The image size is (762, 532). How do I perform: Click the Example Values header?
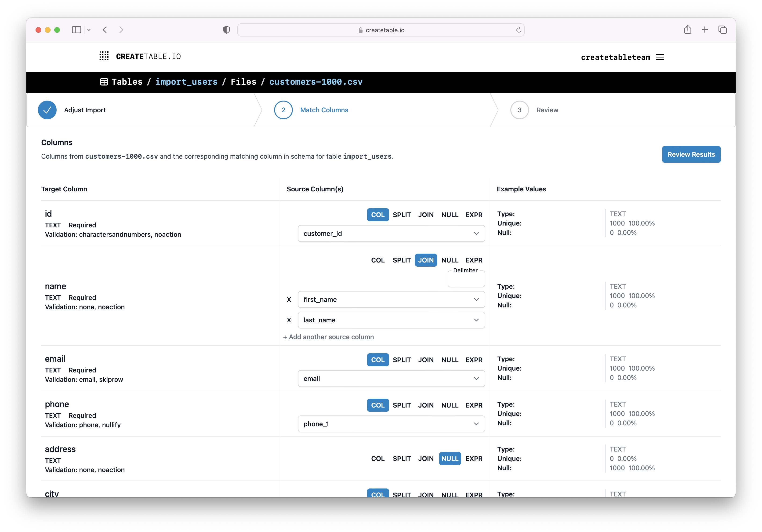pyautogui.click(x=521, y=189)
